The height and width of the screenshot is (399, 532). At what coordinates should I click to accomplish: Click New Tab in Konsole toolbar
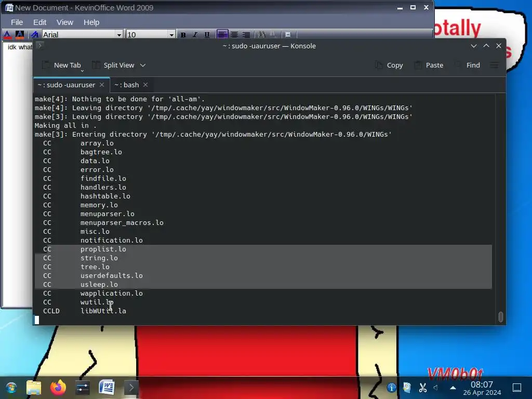[x=62, y=65]
